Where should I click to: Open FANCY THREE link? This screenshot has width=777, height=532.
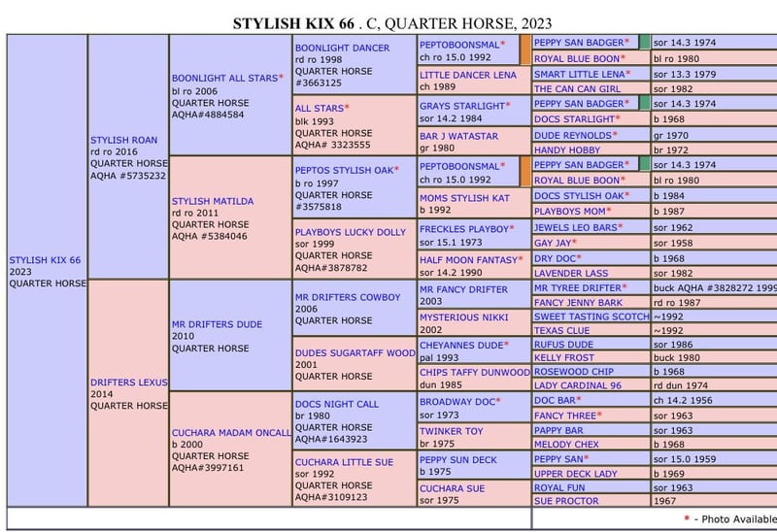(x=565, y=416)
